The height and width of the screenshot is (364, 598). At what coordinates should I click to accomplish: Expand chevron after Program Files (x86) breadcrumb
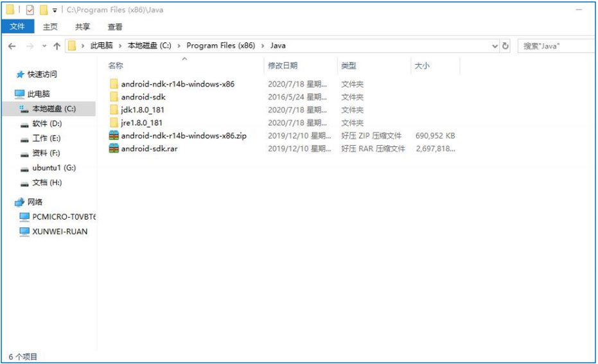[x=263, y=46]
